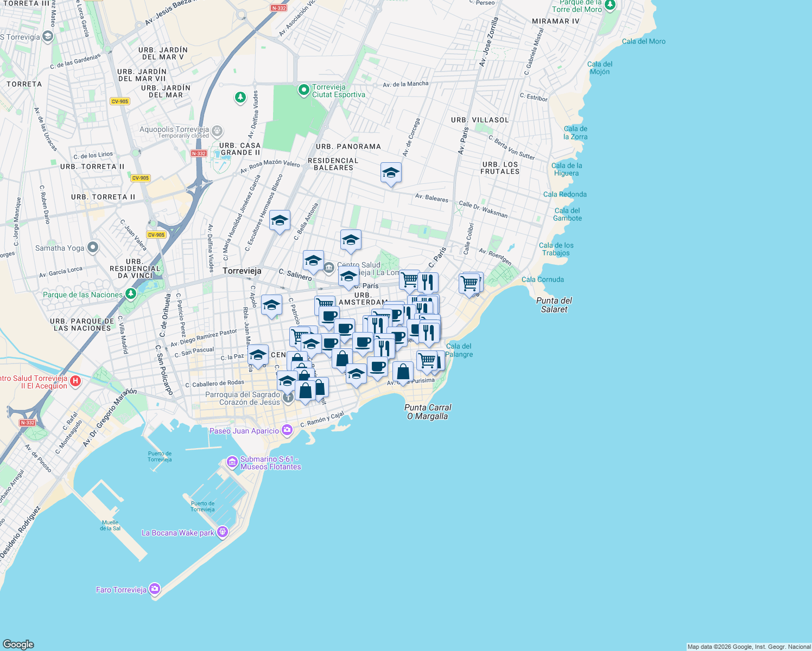812x651 pixels.
Task: Click the La Bocana Wake park marker
Action: click(222, 532)
